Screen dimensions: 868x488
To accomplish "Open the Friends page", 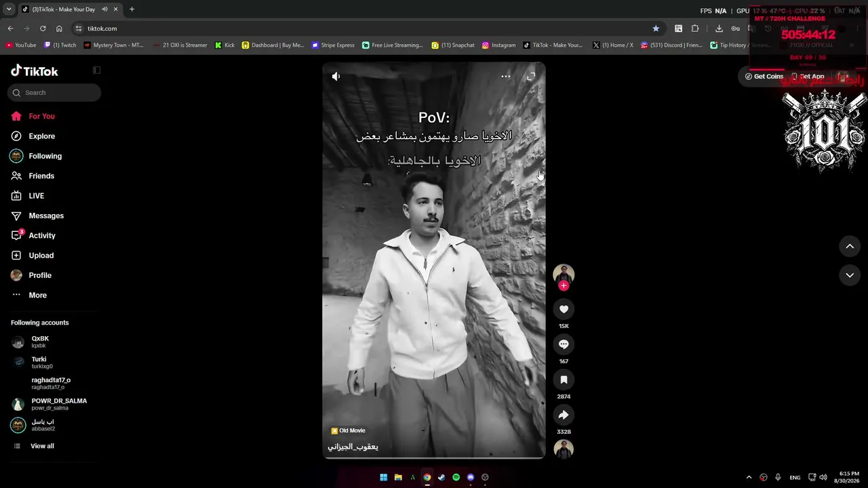I will pyautogui.click(x=33, y=176).
